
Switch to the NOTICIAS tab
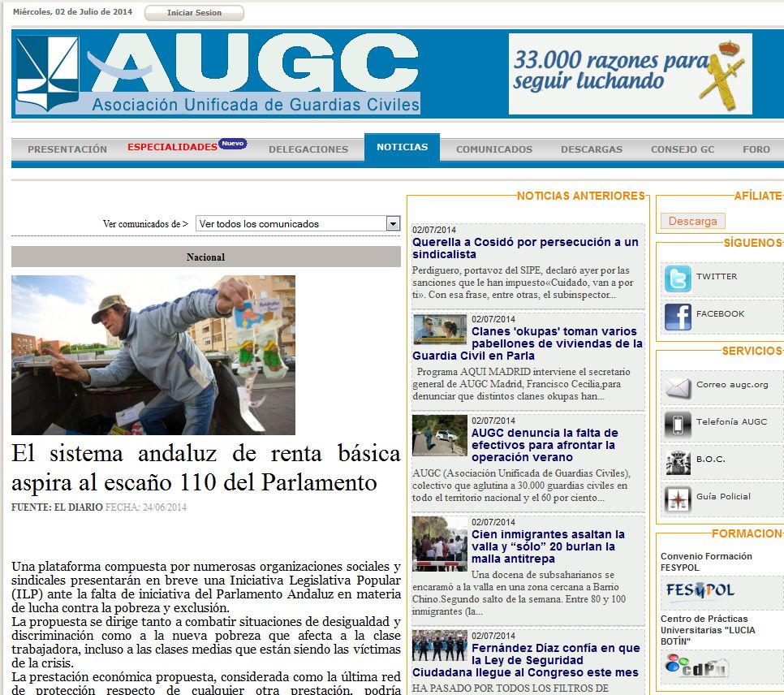402,148
